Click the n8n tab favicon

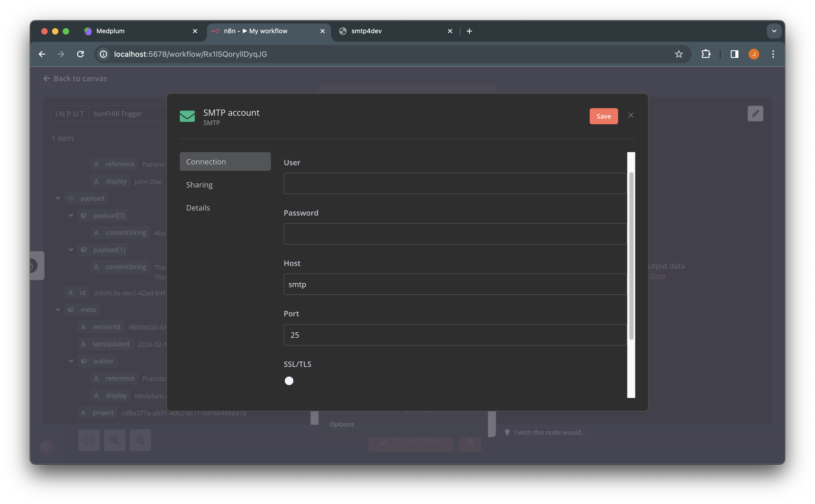[215, 31]
